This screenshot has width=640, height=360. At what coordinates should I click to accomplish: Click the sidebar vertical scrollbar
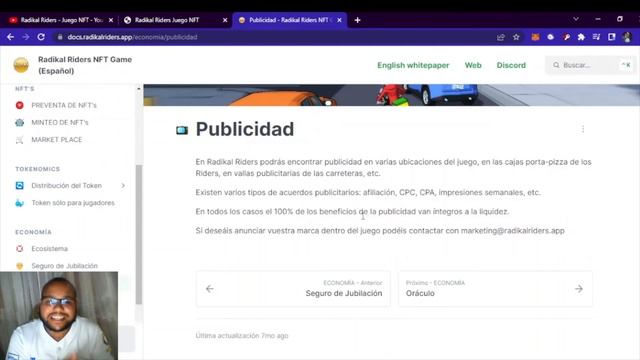click(x=139, y=235)
